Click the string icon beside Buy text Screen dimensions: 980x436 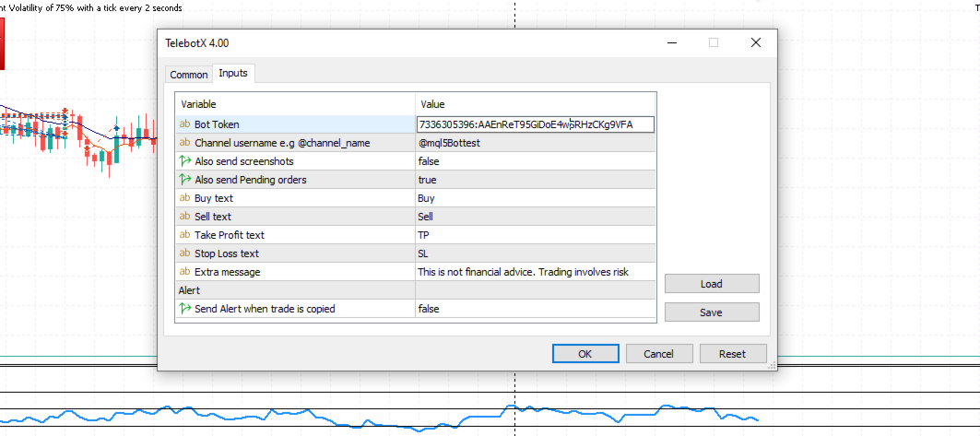[x=184, y=198]
